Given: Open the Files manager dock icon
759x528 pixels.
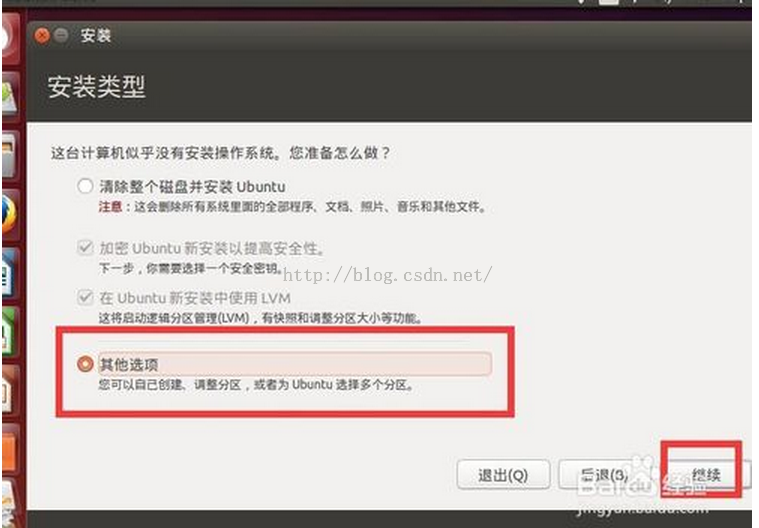Looking at the screenshot, I should (x=10, y=156).
